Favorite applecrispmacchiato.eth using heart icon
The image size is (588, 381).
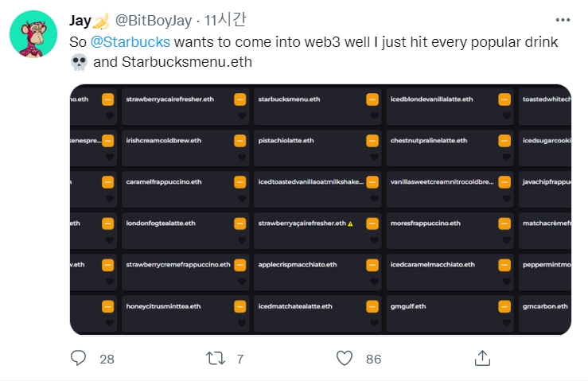[x=372, y=282]
